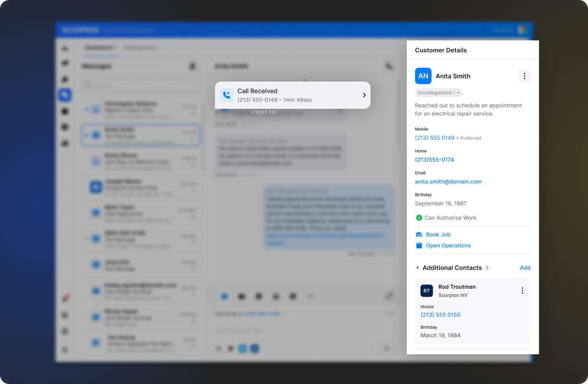Open Anita Smith's three-dot options menu
Image resolution: width=588 pixels, height=384 pixels.
click(524, 76)
